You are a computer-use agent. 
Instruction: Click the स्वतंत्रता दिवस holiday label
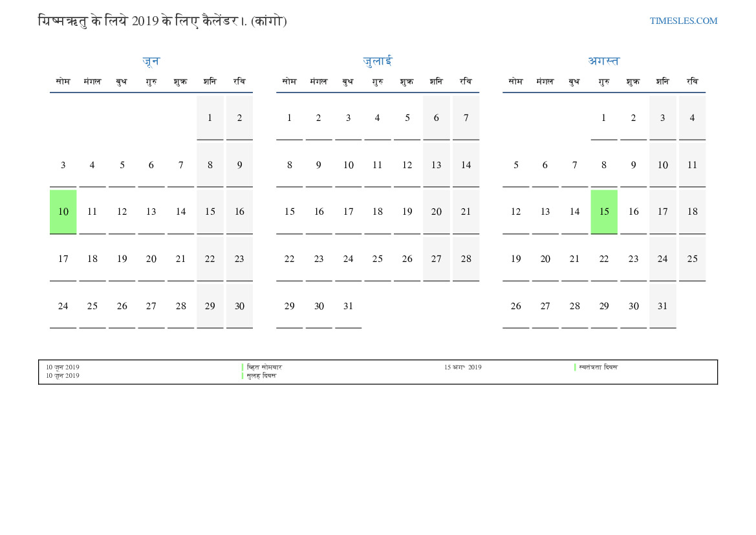[598, 367]
